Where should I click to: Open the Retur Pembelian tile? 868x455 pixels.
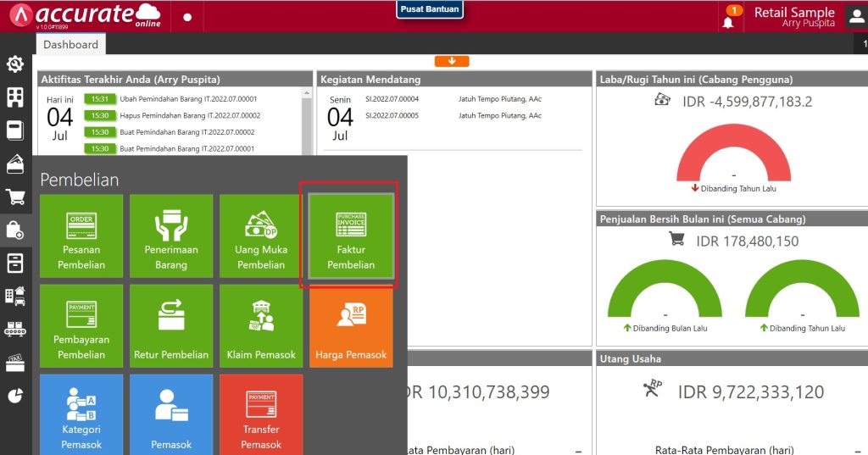coord(171,326)
